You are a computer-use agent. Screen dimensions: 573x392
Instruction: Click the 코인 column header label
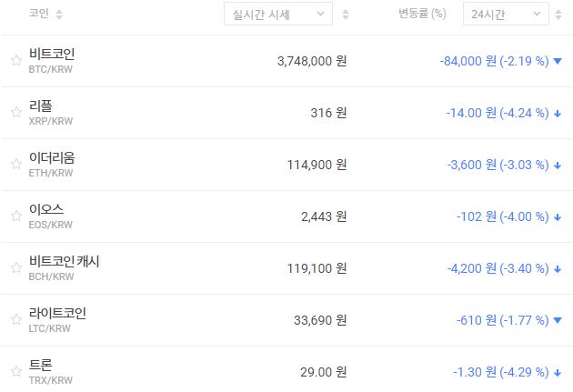(x=38, y=15)
